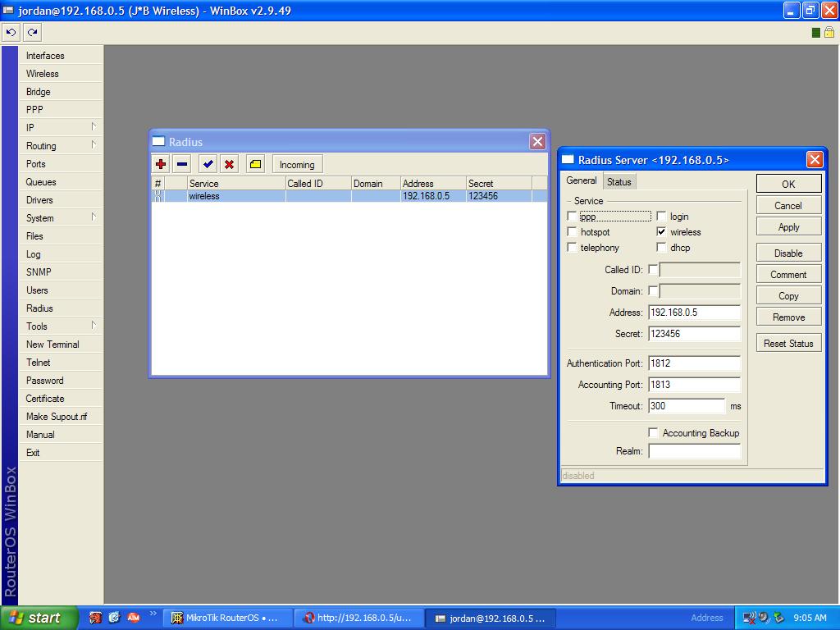The height and width of the screenshot is (630, 840).
Task: Click the red plus add icon
Action: [x=161, y=164]
